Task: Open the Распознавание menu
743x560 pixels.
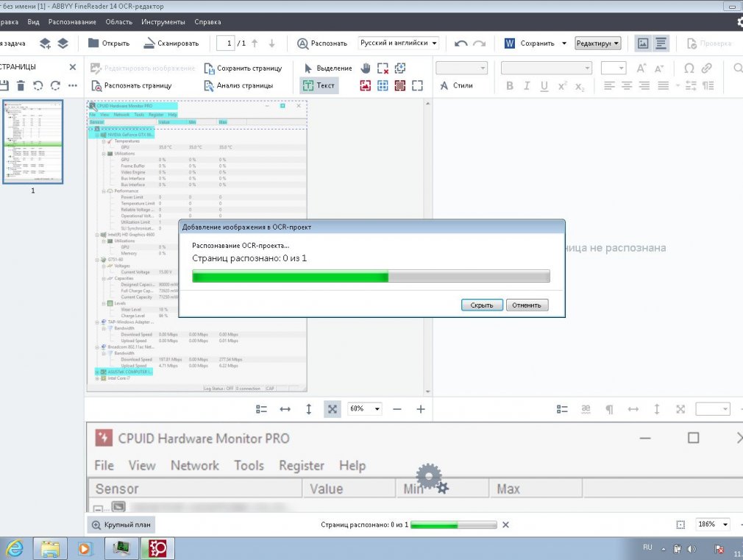Action: coord(72,22)
